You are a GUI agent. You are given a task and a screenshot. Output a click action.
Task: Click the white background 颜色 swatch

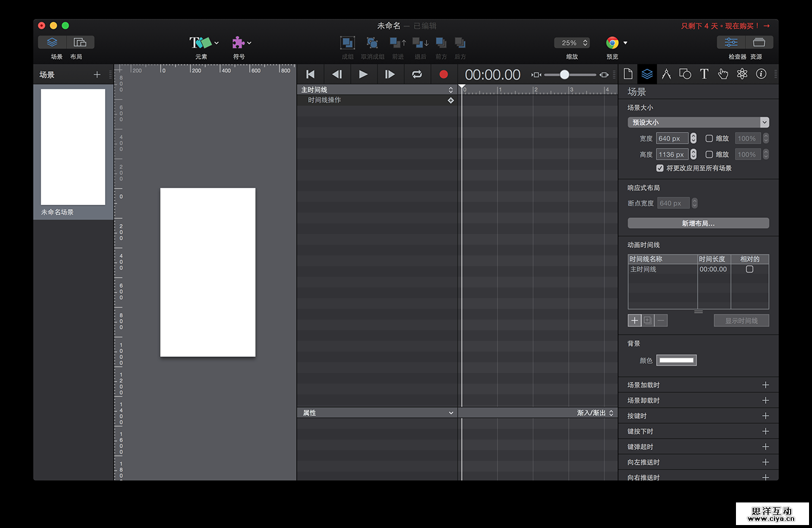(x=676, y=361)
